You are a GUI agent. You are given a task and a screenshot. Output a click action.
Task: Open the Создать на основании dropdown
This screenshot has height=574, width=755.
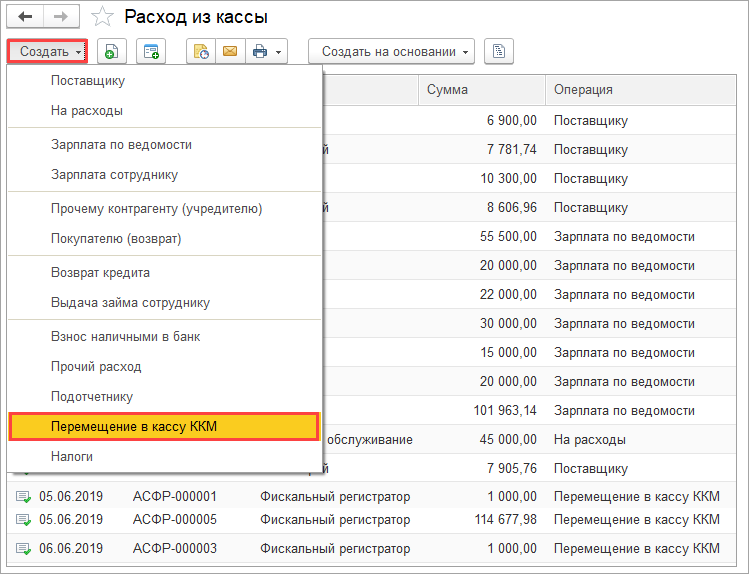[396, 51]
